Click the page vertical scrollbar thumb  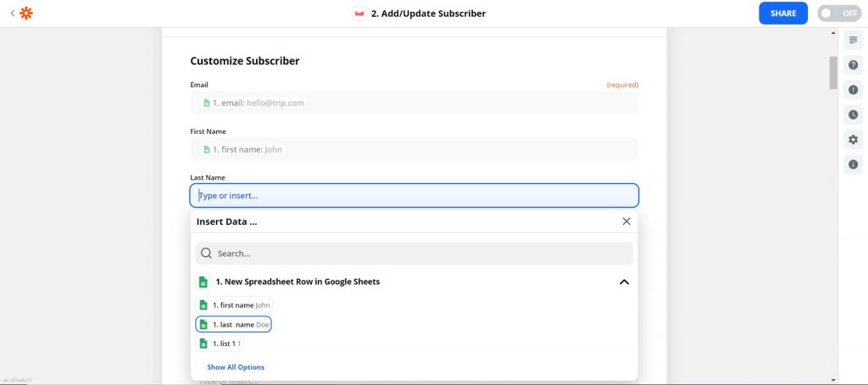[x=833, y=73]
